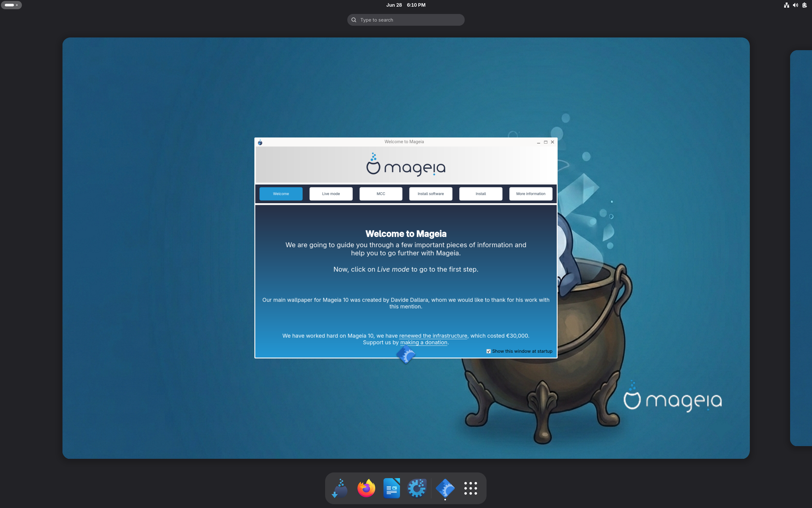Viewport: 812px width, 508px height.
Task: Open the Install tab
Action: 481,194
